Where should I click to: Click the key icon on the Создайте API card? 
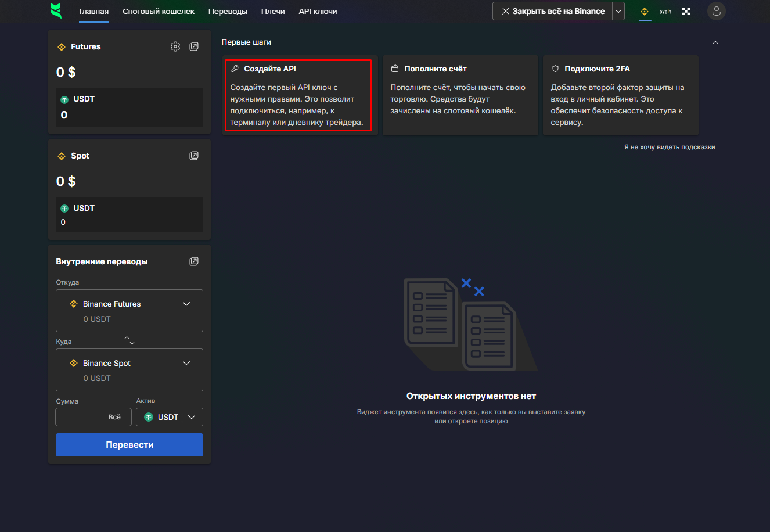235,69
